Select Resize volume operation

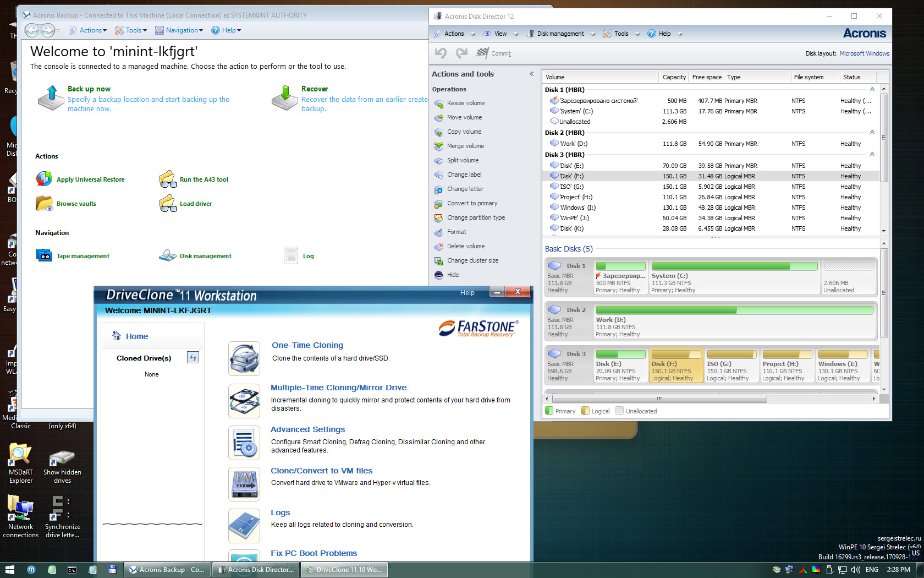(x=465, y=103)
